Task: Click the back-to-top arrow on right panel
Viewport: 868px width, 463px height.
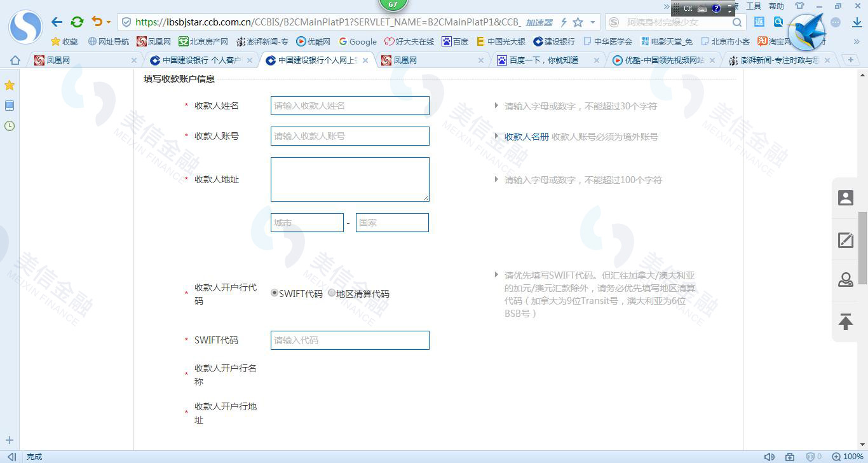Action: point(845,322)
